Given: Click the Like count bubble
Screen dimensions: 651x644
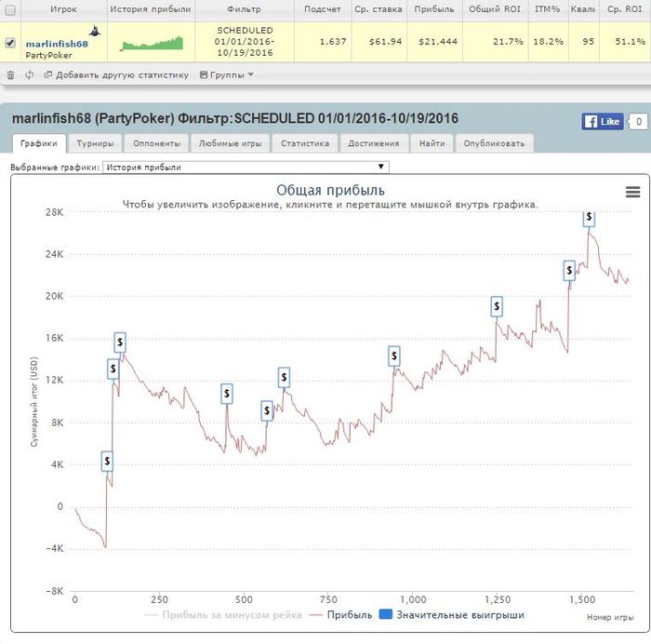Looking at the screenshot, I should [639, 122].
